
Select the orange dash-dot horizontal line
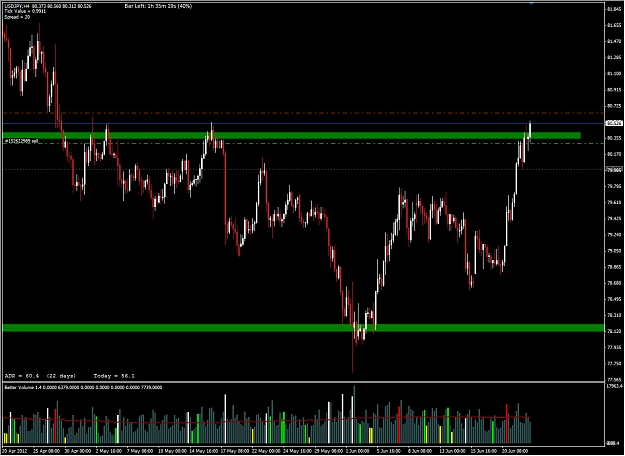pos(303,113)
